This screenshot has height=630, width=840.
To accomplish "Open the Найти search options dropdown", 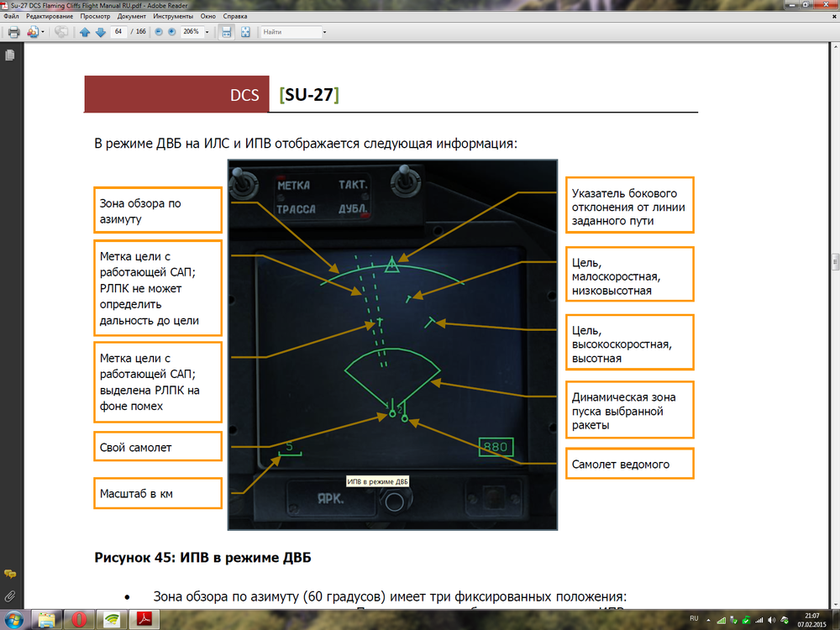I will click(324, 32).
